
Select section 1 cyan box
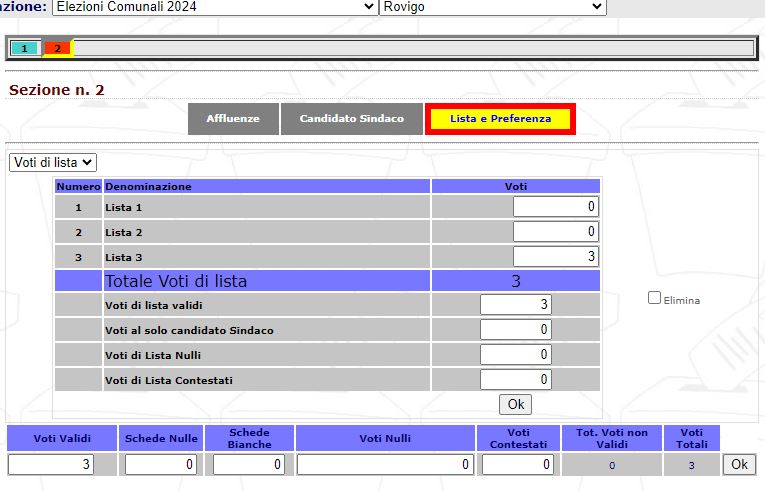(25, 48)
